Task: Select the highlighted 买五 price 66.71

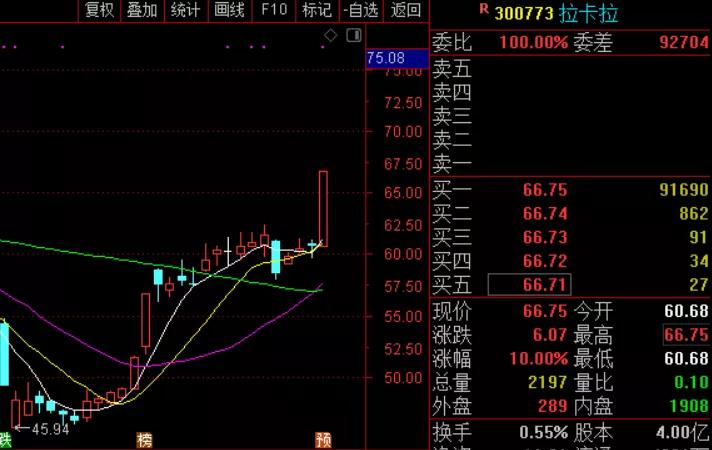Action: click(529, 285)
